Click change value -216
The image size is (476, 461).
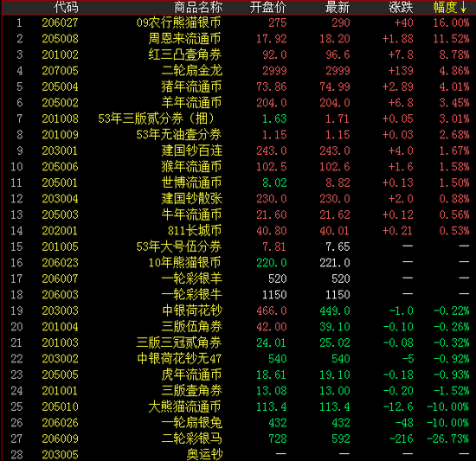coord(401,439)
